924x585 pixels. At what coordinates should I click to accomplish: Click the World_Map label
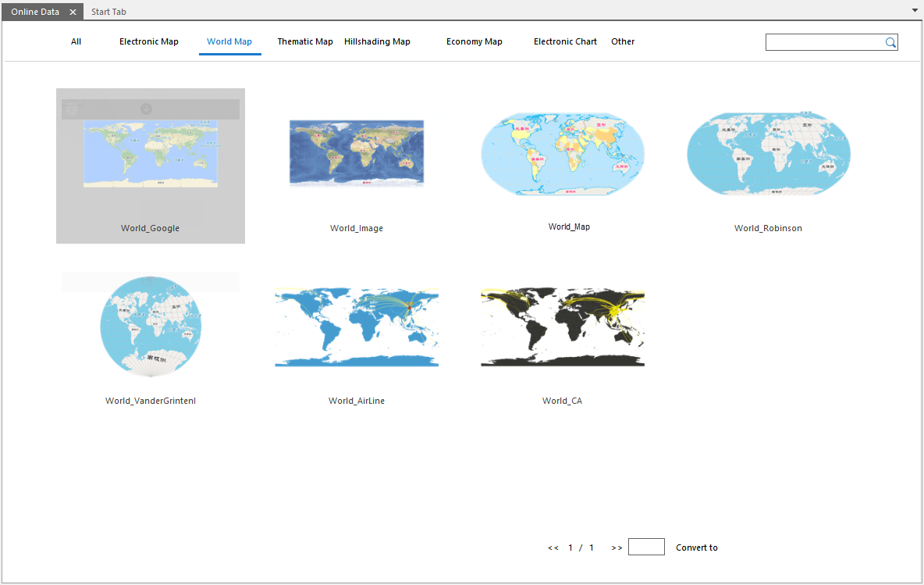coord(569,227)
